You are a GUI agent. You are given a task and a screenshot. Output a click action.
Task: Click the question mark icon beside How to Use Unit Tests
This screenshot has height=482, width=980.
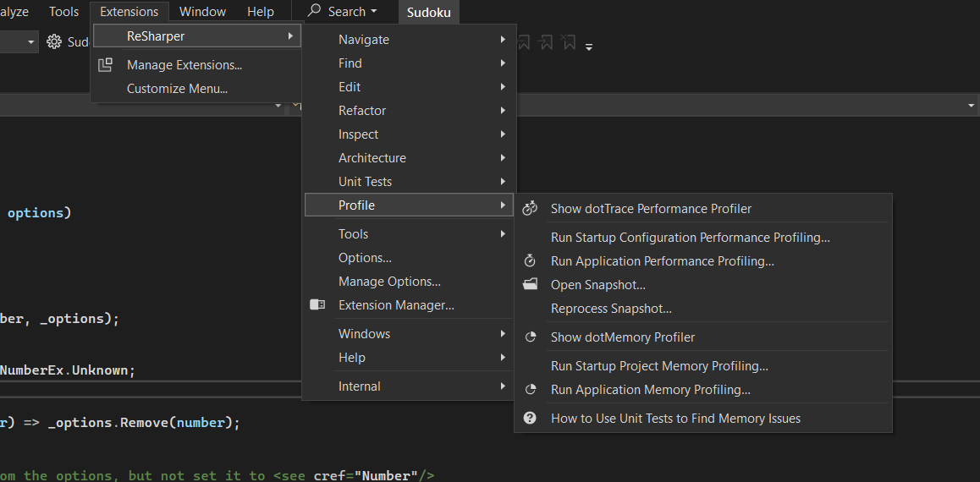click(530, 419)
